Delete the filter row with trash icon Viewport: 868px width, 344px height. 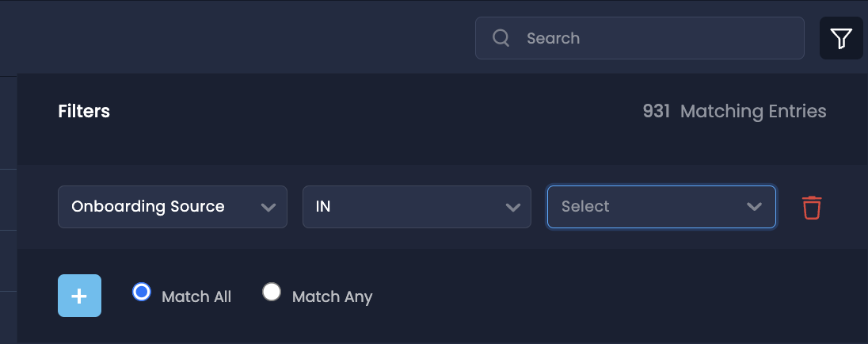click(812, 207)
